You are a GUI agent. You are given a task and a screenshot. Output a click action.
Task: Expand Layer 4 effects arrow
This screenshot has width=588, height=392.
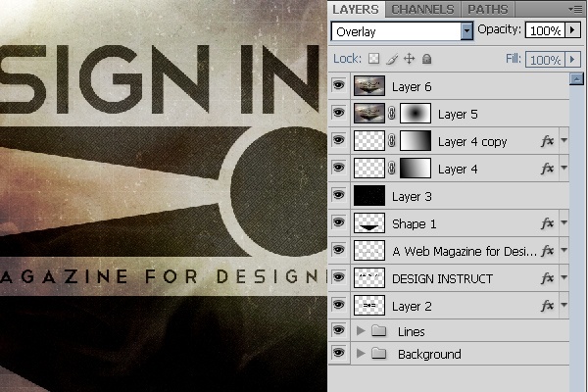[x=564, y=168]
